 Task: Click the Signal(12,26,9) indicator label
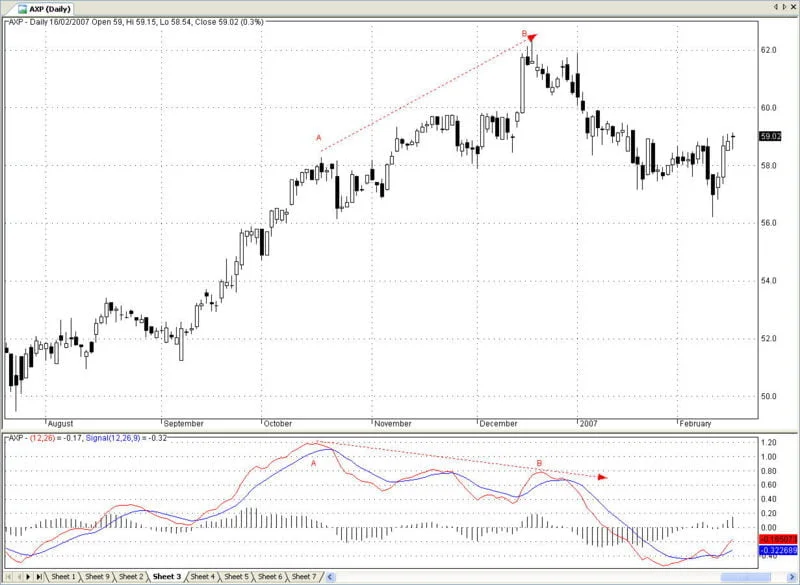pos(113,438)
